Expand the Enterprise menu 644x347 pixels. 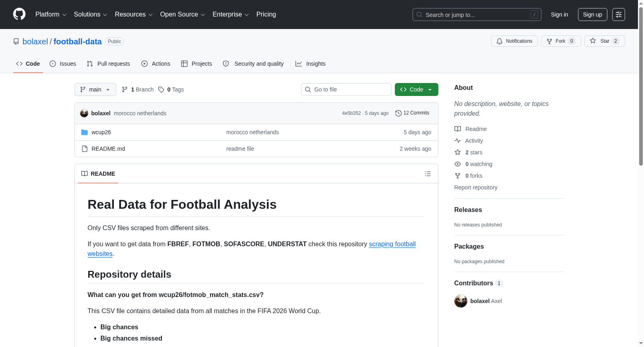pyautogui.click(x=231, y=15)
